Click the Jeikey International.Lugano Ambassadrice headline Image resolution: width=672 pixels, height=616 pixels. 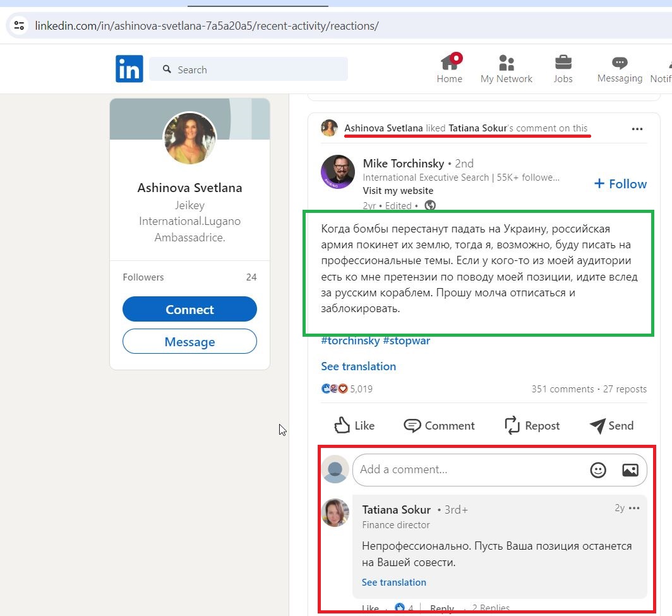pos(190,221)
